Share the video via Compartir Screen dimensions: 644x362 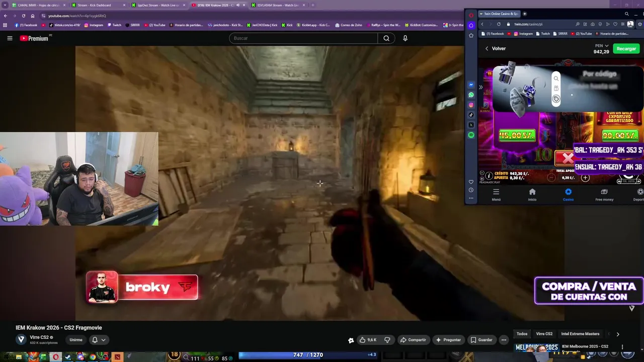pyautogui.click(x=413, y=340)
